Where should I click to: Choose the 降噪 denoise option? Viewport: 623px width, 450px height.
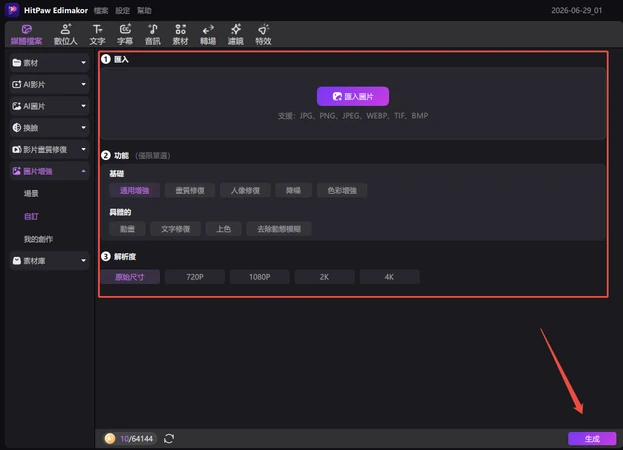click(293, 191)
